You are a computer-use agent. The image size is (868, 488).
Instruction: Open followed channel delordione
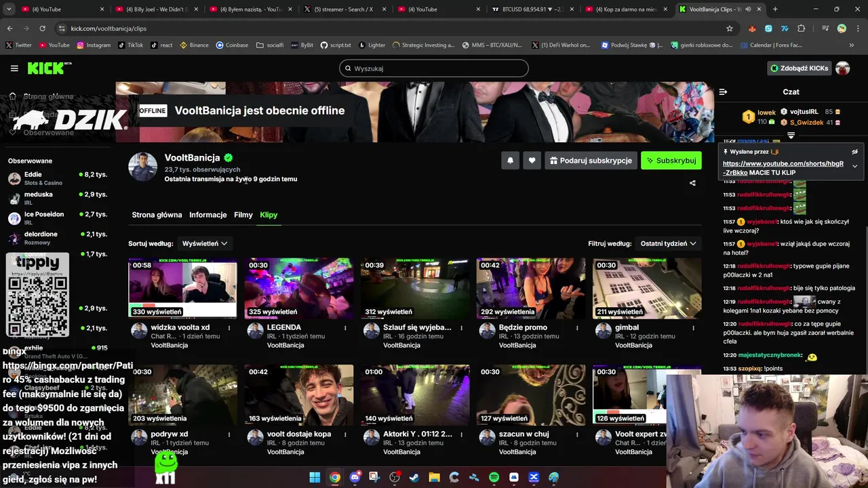click(58, 238)
